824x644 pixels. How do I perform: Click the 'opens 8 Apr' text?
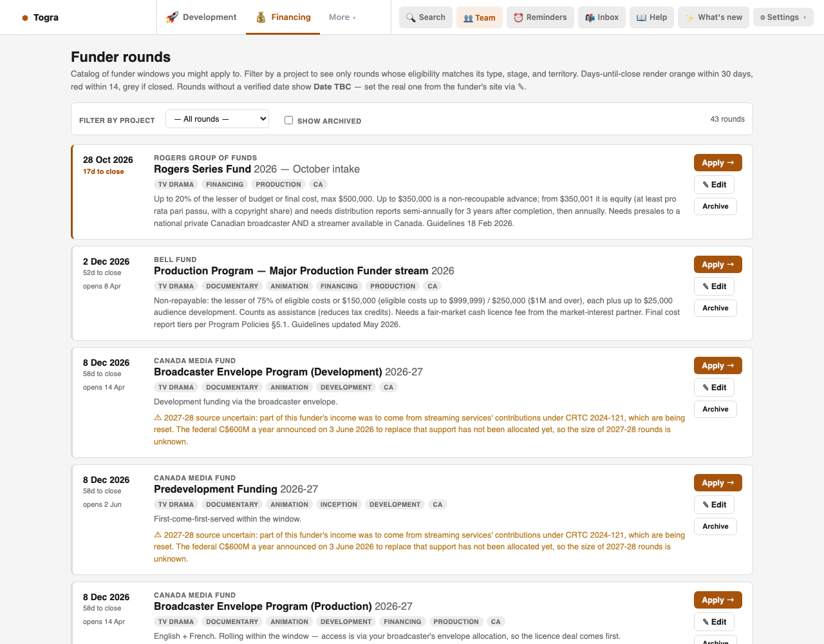[x=102, y=286]
